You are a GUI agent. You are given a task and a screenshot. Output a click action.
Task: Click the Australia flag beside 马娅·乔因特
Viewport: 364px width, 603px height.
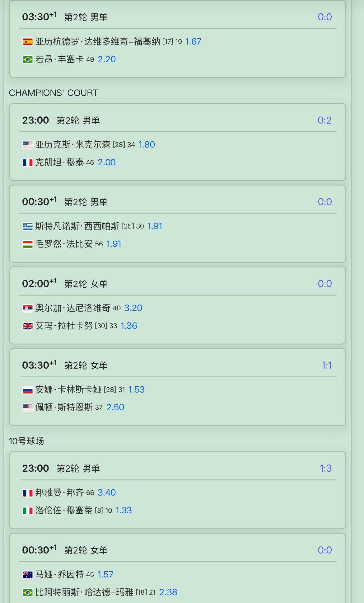pyautogui.click(x=28, y=575)
